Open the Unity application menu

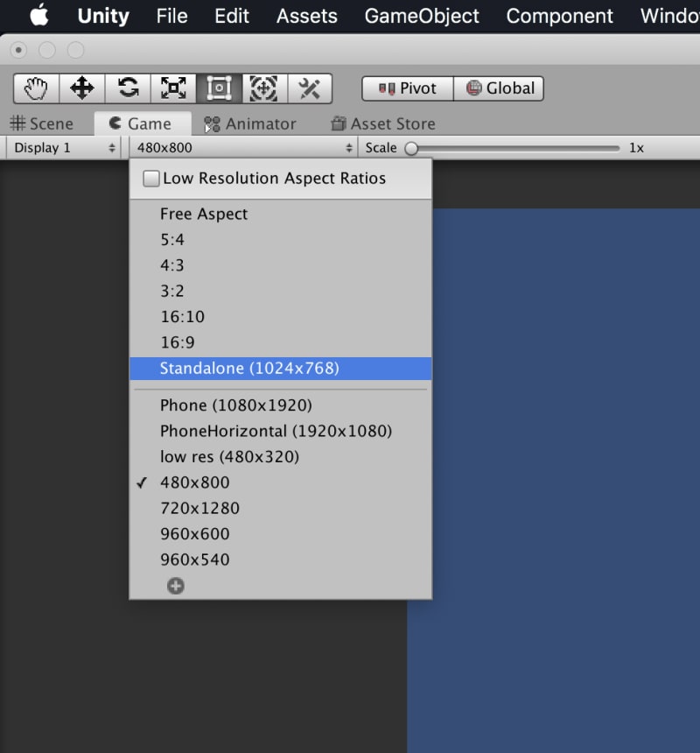click(103, 16)
